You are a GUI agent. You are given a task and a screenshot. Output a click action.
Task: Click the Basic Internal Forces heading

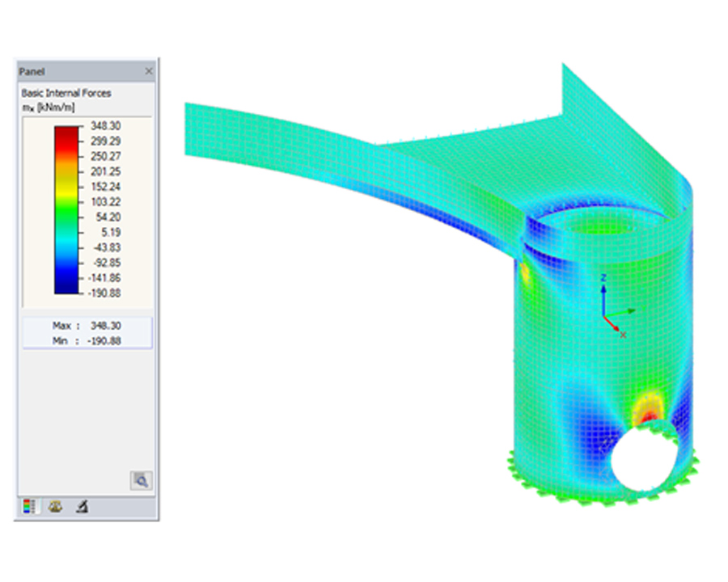point(66,93)
